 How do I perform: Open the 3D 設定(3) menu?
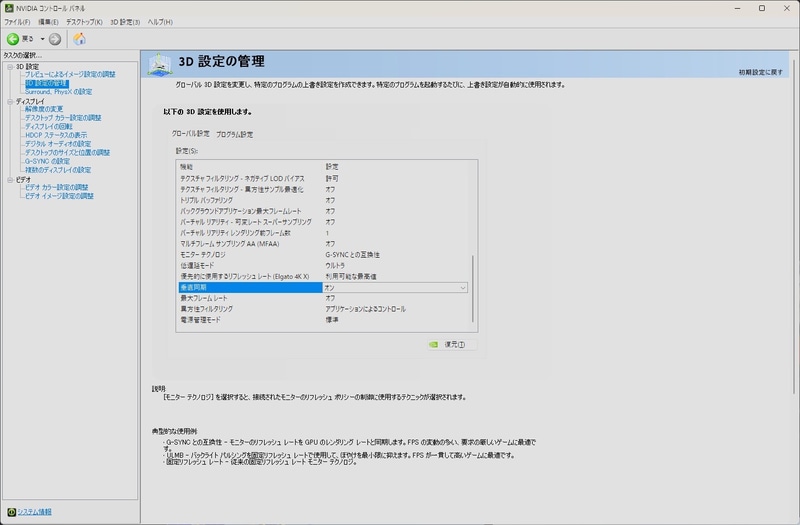(125, 22)
